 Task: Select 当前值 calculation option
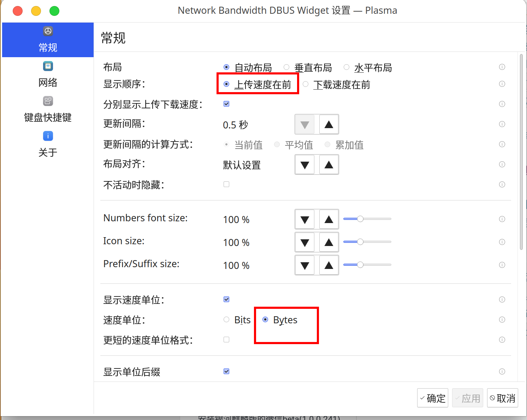[x=244, y=145]
